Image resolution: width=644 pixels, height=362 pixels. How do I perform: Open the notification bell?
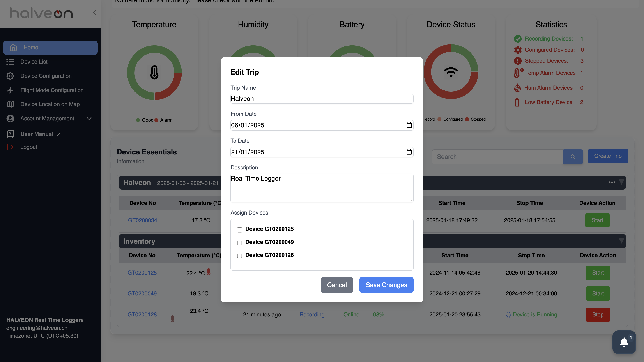point(624,342)
